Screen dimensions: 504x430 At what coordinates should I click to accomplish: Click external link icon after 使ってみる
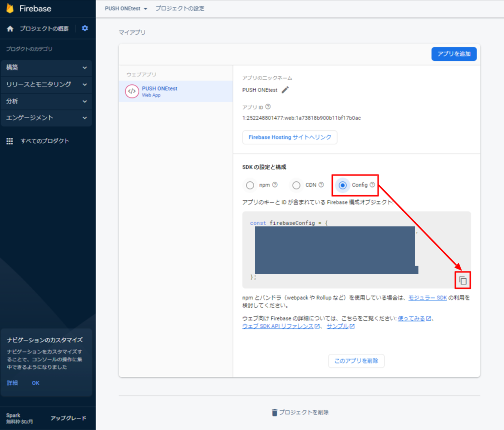tap(429, 318)
